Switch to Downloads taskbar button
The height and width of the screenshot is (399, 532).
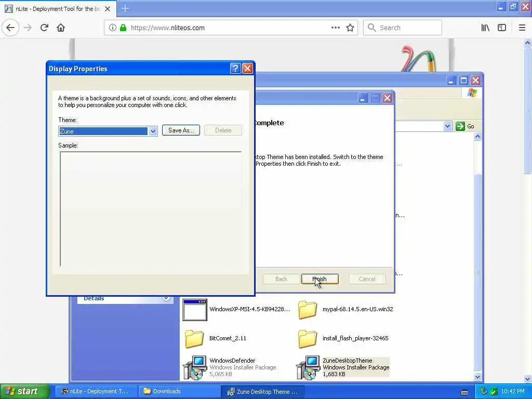(x=179, y=391)
